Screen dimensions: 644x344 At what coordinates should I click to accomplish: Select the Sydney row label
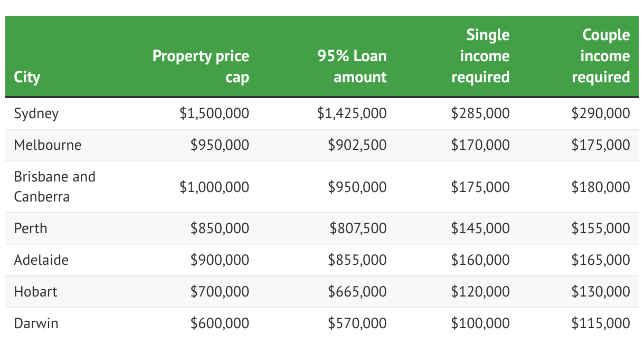tap(36, 113)
